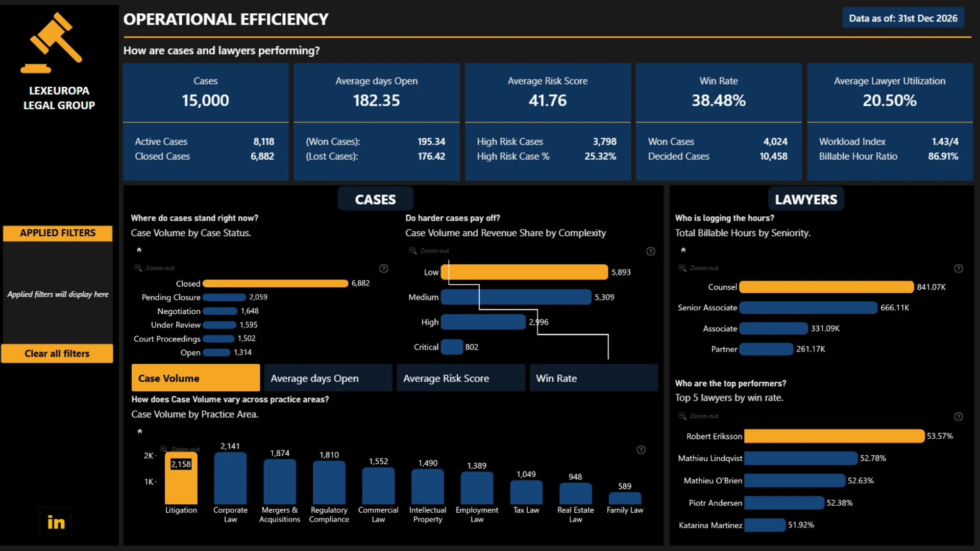This screenshot has height=551, width=980.
Task: Switch to Average days Open tab
Action: coord(328,378)
